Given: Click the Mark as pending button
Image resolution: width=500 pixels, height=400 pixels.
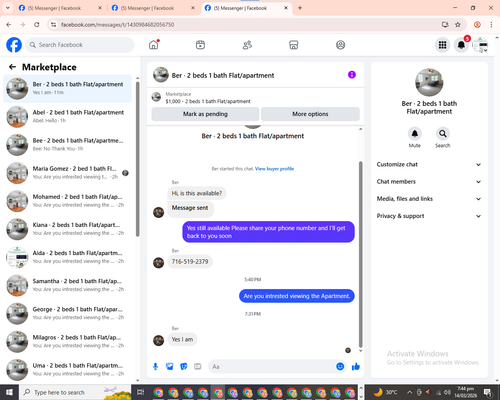Looking at the screenshot, I should 205,114.
